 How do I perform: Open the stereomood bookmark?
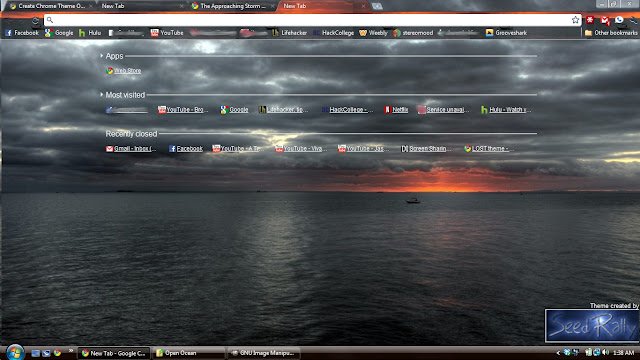point(413,33)
